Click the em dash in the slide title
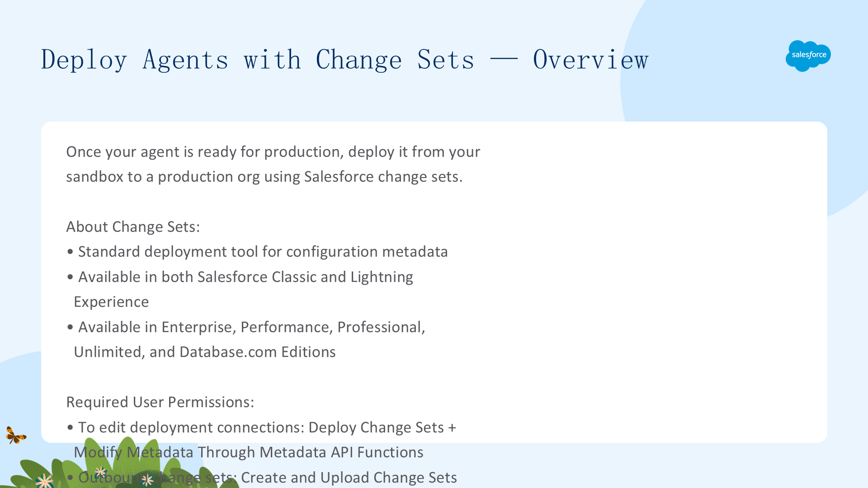This screenshot has width=868, height=488. tap(504, 59)
